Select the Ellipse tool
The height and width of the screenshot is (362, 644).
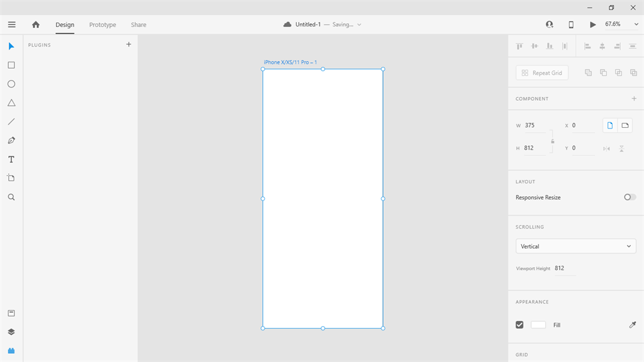coord(11,84)
